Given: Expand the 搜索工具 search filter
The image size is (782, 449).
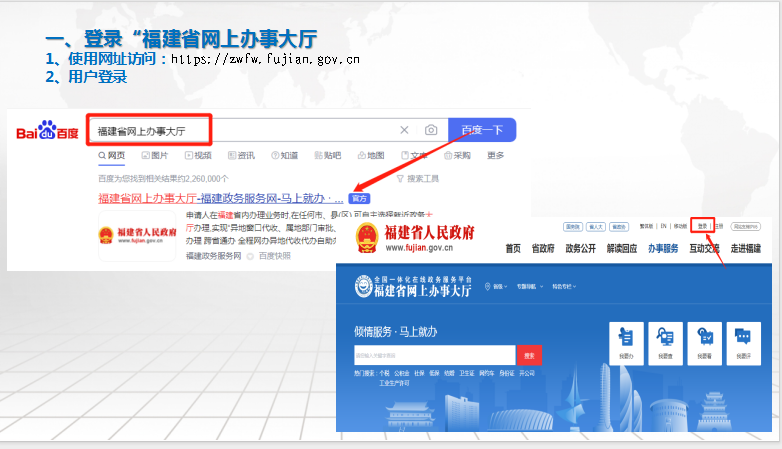Looking at the screenshot, I should pos(418,179).
